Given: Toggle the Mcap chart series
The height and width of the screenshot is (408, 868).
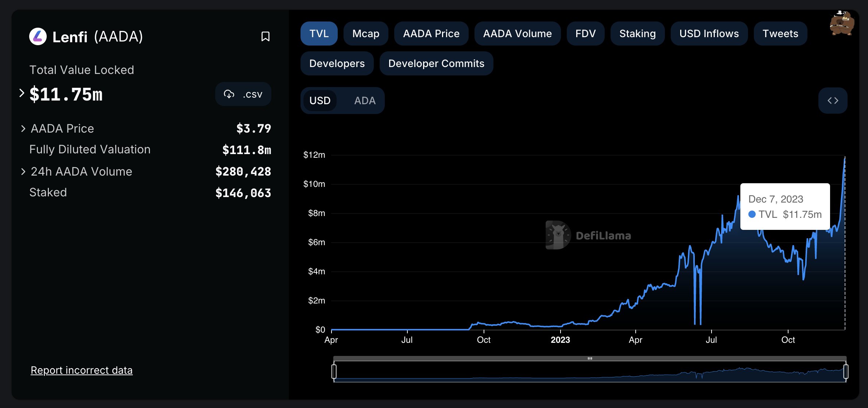Looking at the screenshot, I should tap(366, 34).
